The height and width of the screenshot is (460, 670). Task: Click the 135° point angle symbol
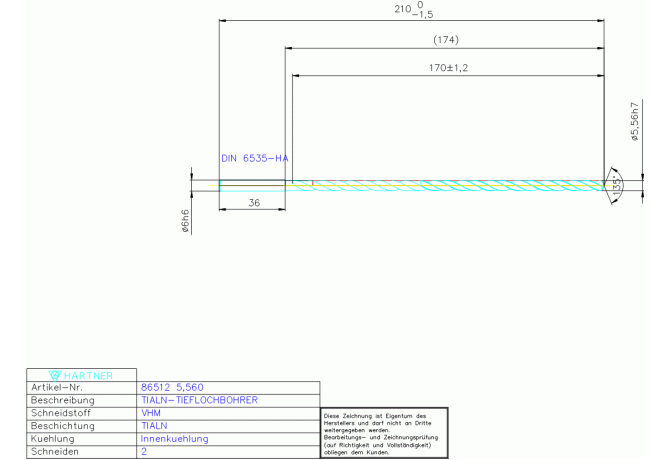pyautogui.click(x=617, y=184)
